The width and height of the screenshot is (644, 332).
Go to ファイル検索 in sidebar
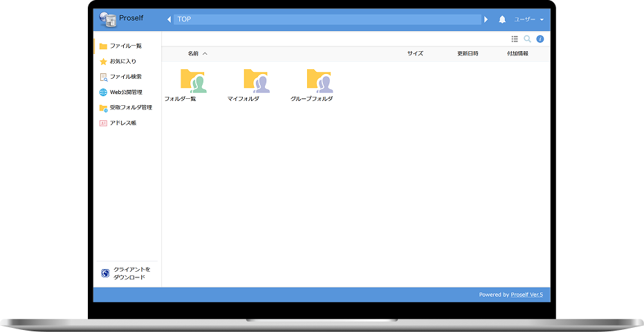(x=125, y=77)
